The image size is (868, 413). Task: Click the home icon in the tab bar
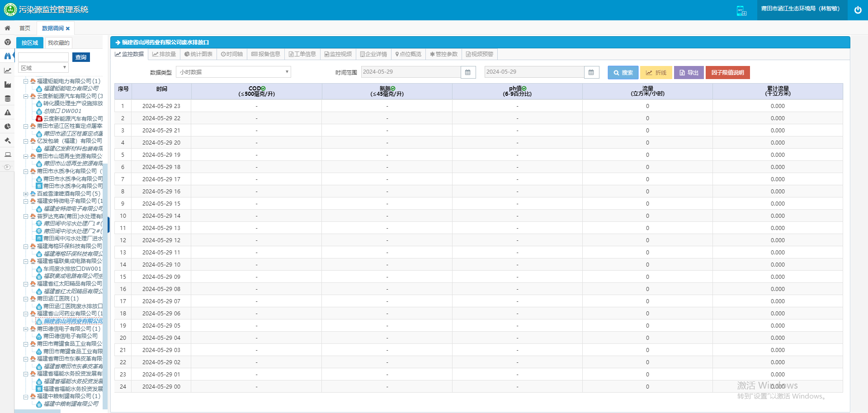click(x=7, y=28)
